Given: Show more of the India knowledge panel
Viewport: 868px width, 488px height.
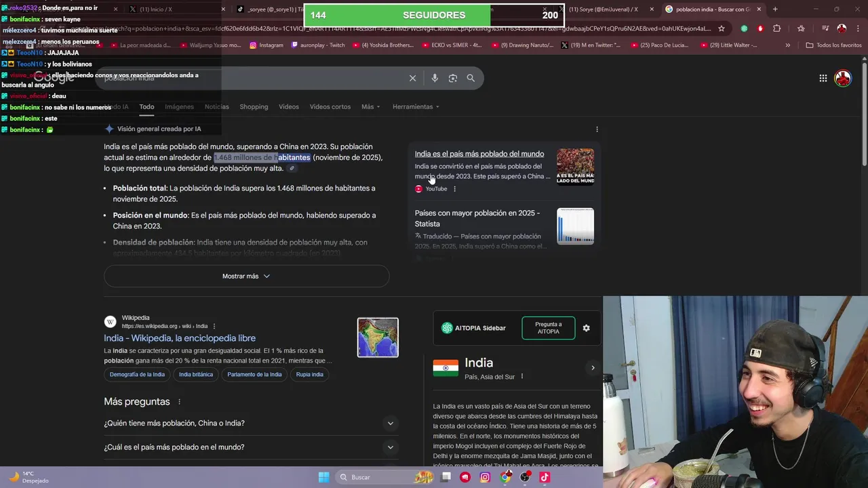Looking at the screenshot, I should 593,368.
